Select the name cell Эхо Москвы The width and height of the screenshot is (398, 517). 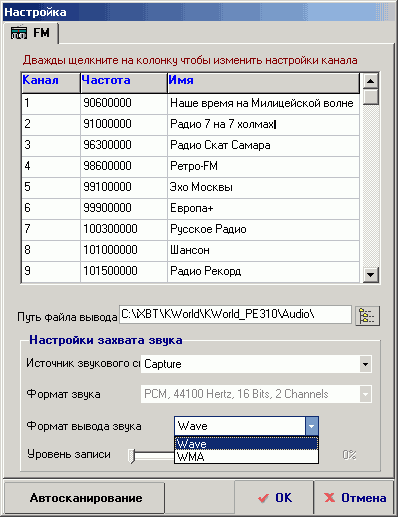(263, 188)
